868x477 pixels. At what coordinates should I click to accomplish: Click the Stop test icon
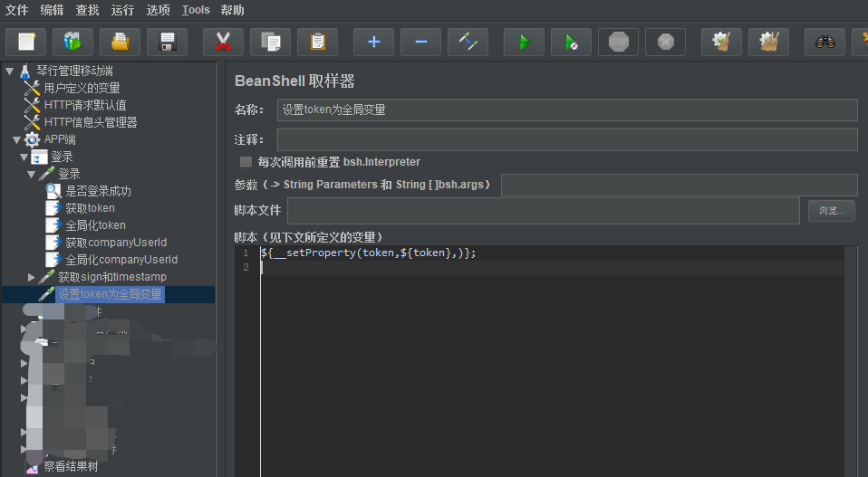click(618, 42)
